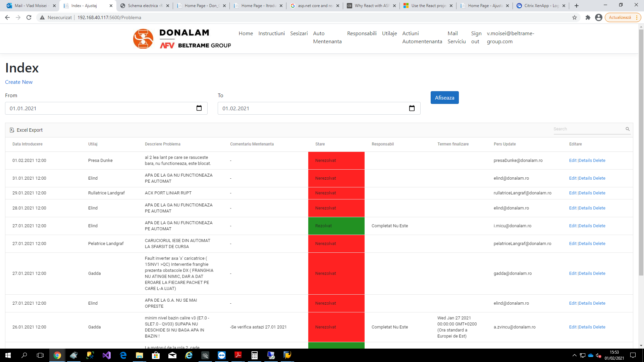Open Calculator from the taskbar

tap(255, 355)
